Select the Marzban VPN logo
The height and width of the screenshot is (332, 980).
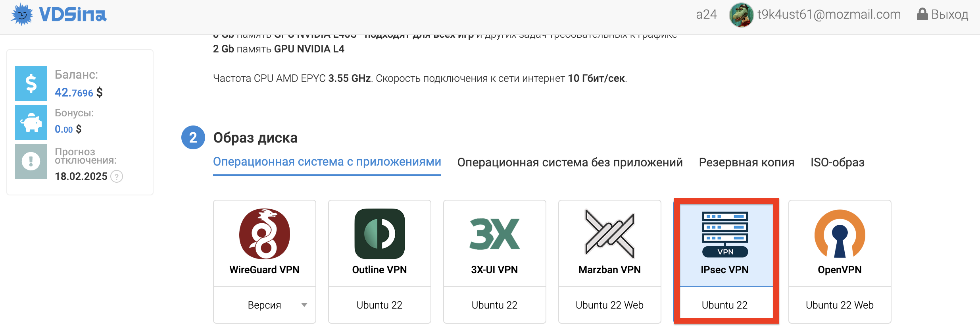tap(610, 234)
